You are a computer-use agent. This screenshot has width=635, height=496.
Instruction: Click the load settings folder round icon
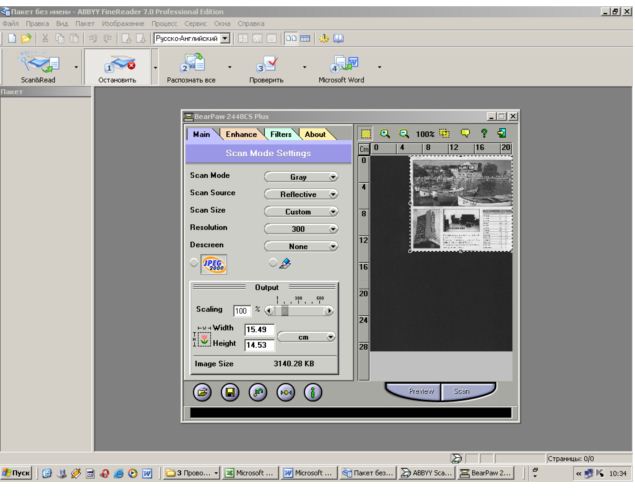[202, 392]
